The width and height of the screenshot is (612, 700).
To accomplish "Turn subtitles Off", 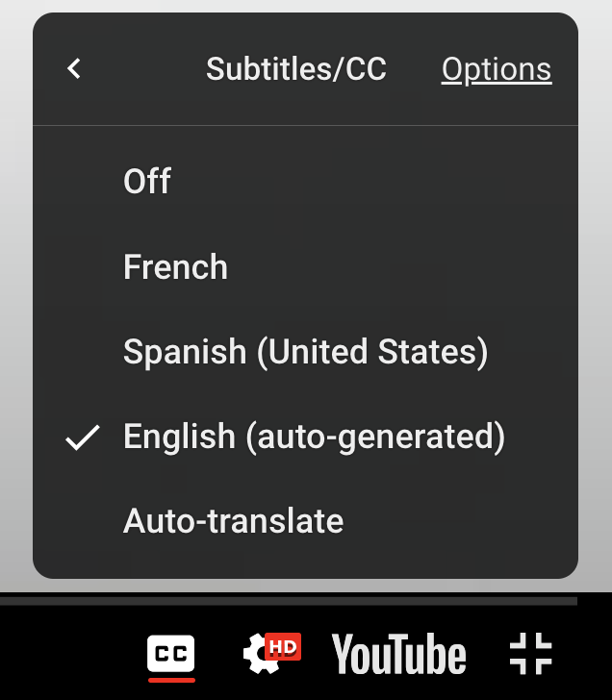I will coord(147,182).
